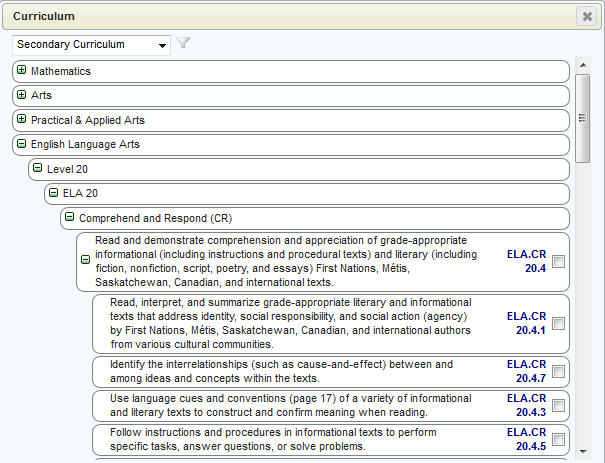Close the Curriculum panel
The image size is (605, 463).
[586, 16]
